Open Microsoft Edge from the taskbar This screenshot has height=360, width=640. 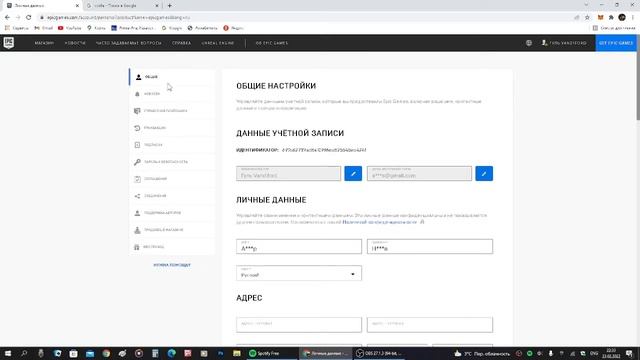pos(171,353)
